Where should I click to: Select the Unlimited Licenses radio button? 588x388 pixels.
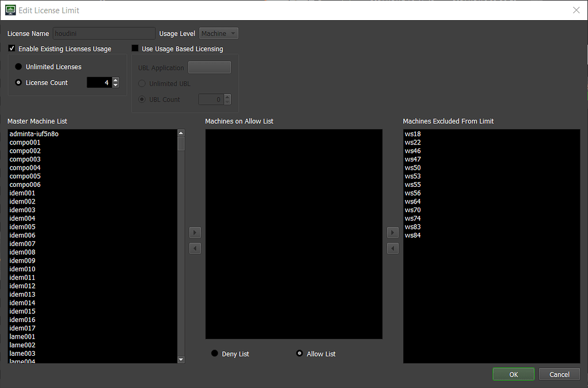(18, 67)
